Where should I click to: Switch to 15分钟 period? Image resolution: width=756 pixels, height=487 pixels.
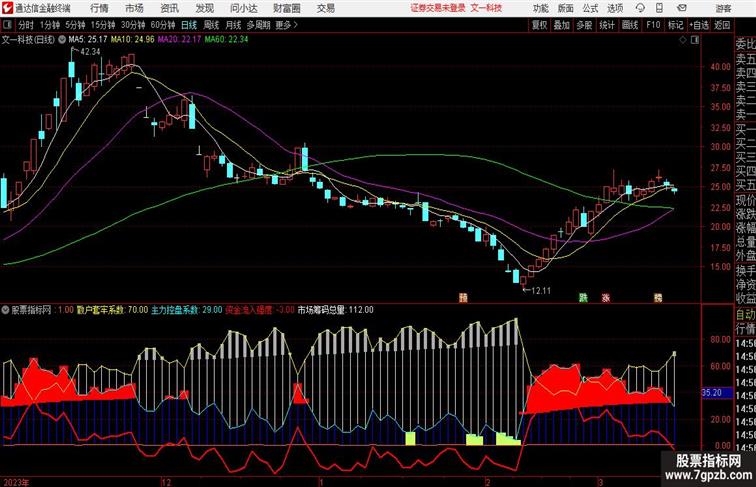(x=103, y=25)
